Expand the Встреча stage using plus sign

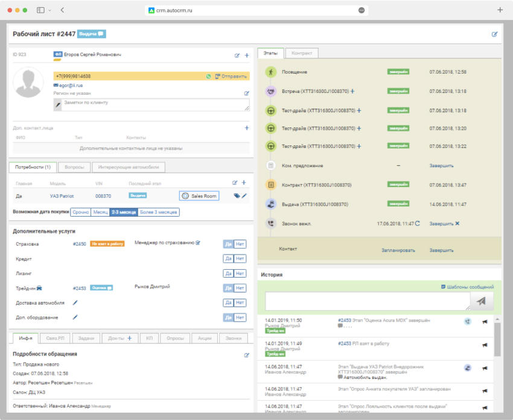[x=352, y=92]
